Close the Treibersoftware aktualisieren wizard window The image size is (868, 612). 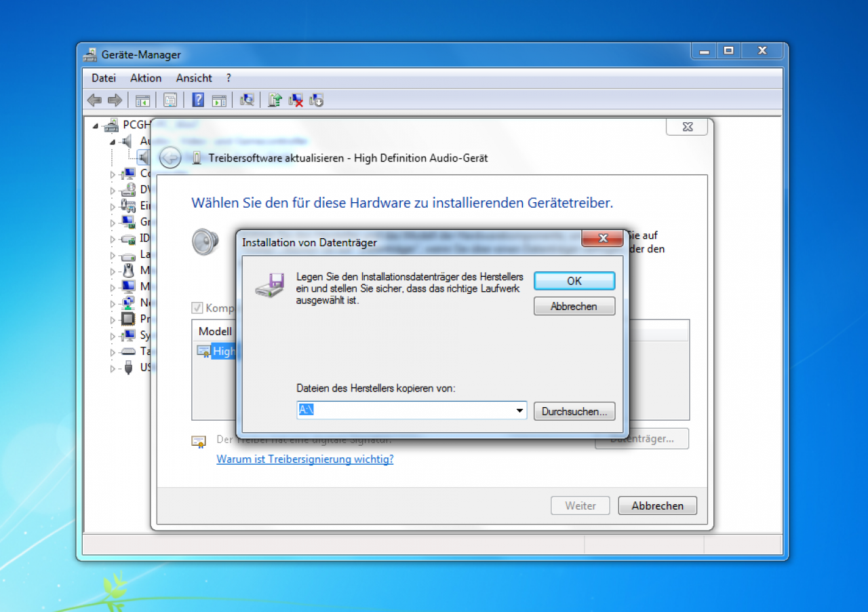click(687, 127)
